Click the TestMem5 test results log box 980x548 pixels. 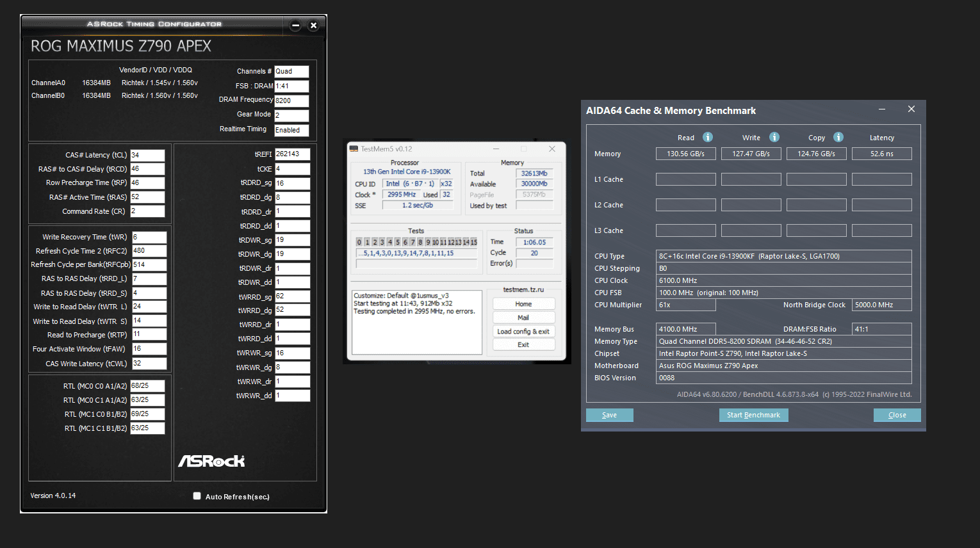pos(416,322)
